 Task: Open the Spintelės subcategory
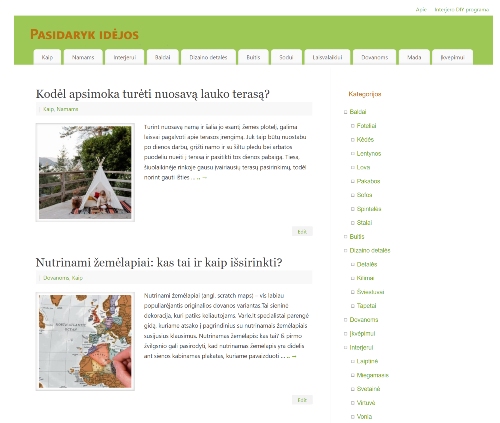pyautogui.click(x=369, y=209)
